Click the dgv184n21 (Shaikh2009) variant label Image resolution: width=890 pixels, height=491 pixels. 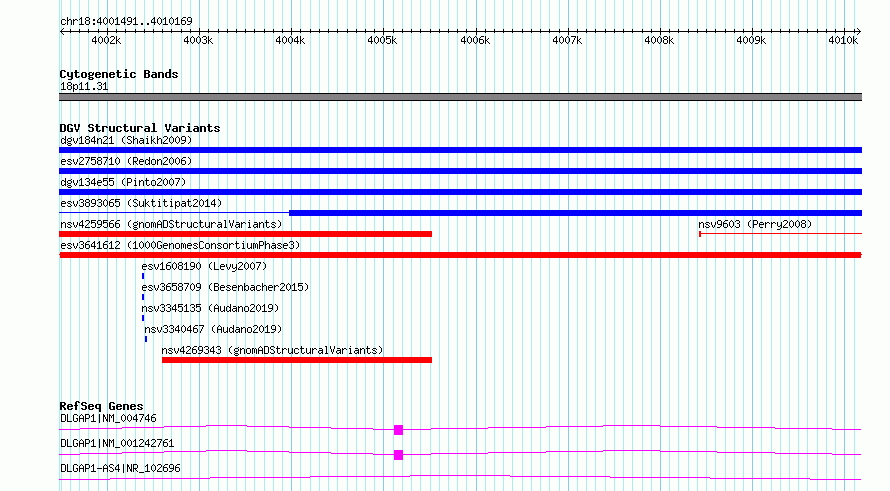pyautogui.click(x=126, y=140)
